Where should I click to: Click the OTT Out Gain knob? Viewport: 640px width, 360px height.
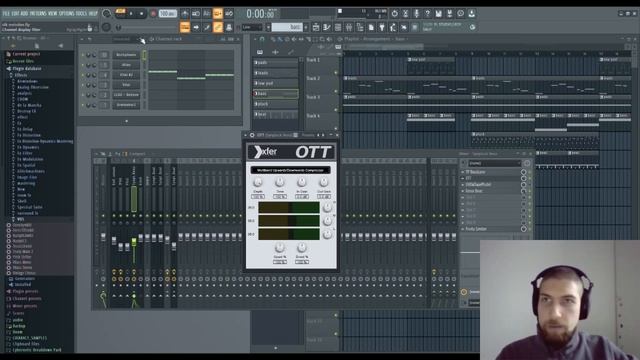324,182
